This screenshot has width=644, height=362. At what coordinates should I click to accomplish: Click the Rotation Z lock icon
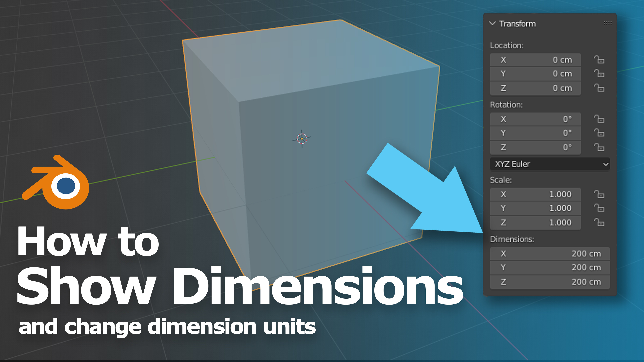(x=599, y=147)
